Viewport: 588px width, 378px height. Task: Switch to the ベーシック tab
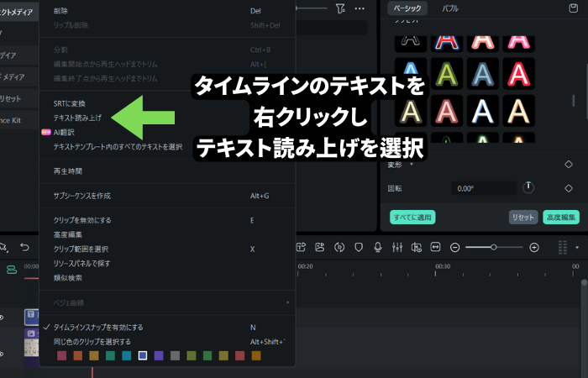407,8
